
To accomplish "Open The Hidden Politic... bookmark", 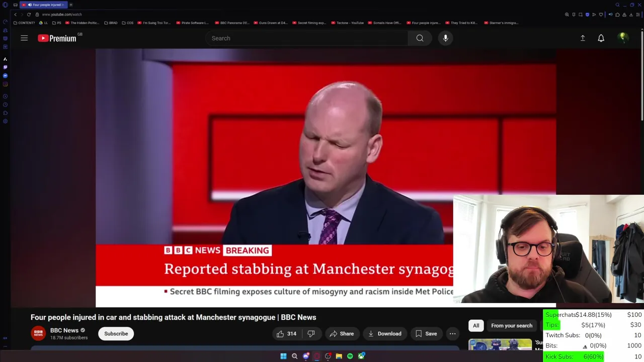I will [x=83, y=23].
